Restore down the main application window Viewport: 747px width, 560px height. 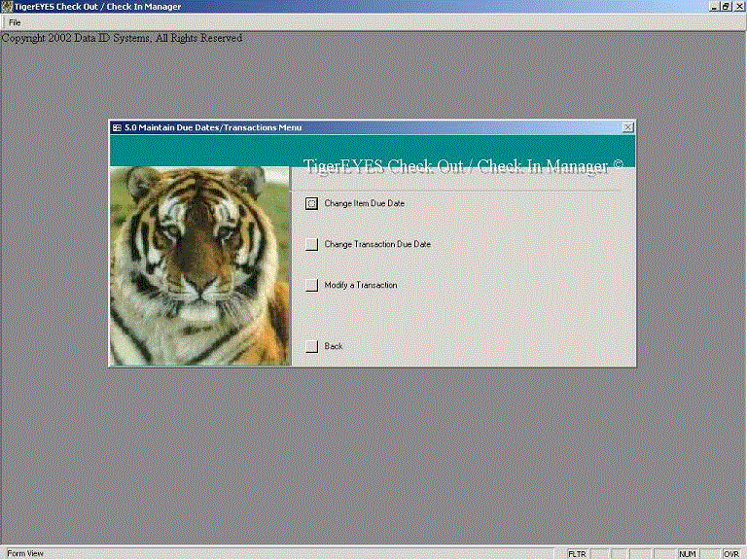click(725, 7)
